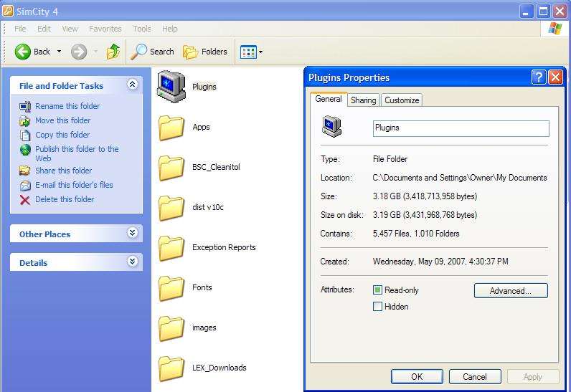
Task: Close the Plugins Properties dialog
Action: click(x=556, y=77)
